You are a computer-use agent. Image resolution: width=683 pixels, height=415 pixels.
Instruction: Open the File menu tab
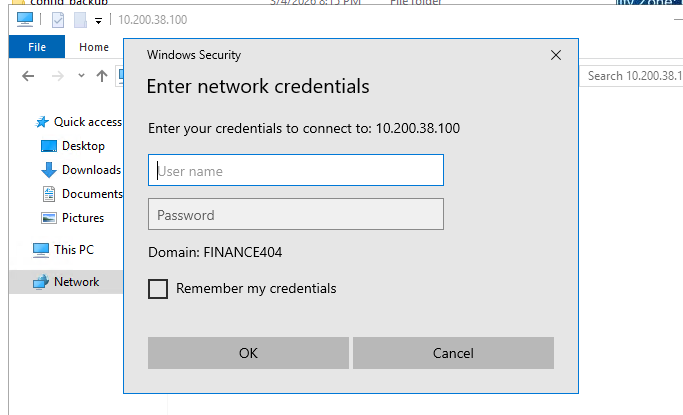(x=37, y=47)
